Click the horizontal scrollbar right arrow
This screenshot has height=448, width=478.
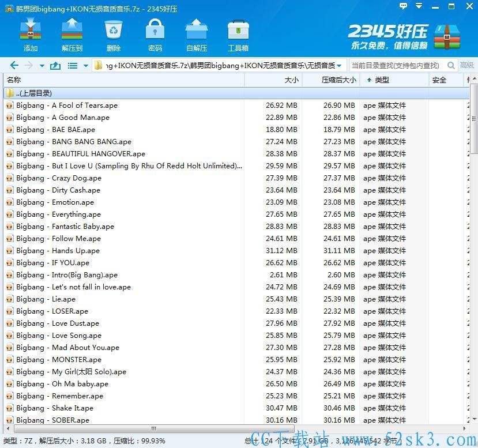[465, 428]
